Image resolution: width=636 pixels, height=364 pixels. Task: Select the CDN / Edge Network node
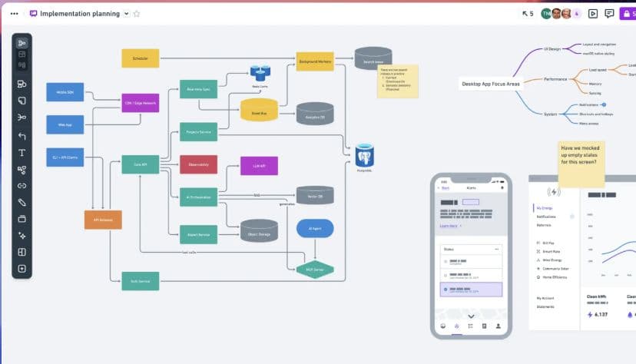pos(141,103)
